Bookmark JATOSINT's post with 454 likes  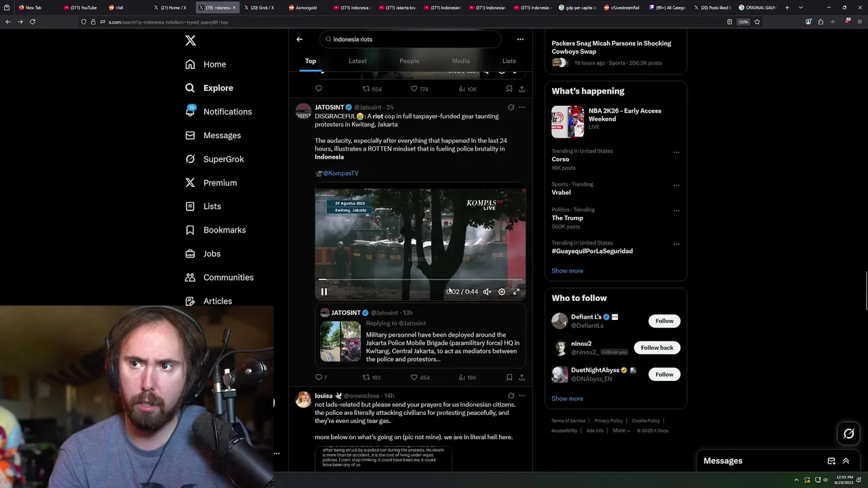coord(509,378)
